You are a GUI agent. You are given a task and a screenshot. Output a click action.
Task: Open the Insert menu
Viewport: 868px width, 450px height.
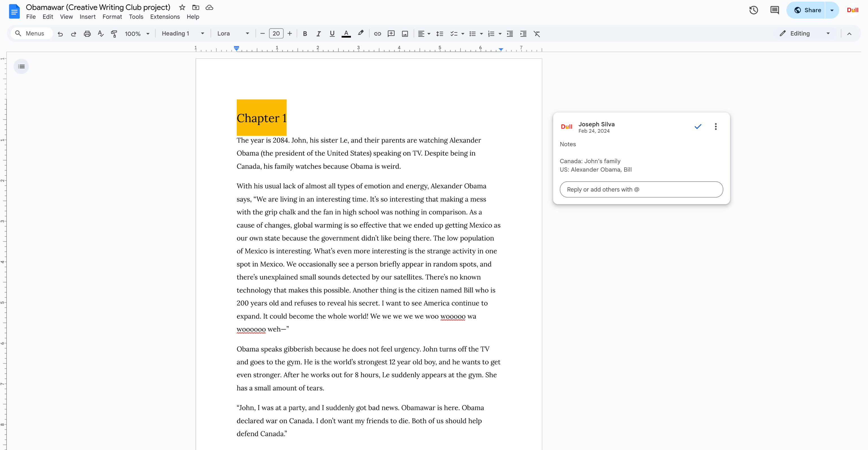(88, 17)
